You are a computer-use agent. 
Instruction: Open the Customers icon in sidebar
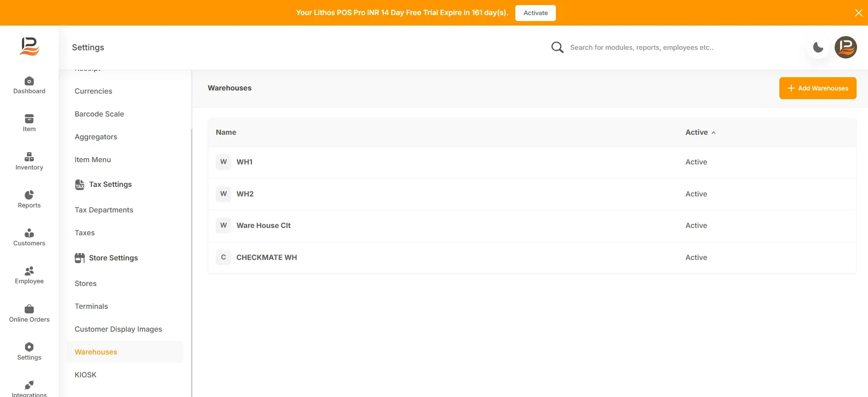click(29, 233)
